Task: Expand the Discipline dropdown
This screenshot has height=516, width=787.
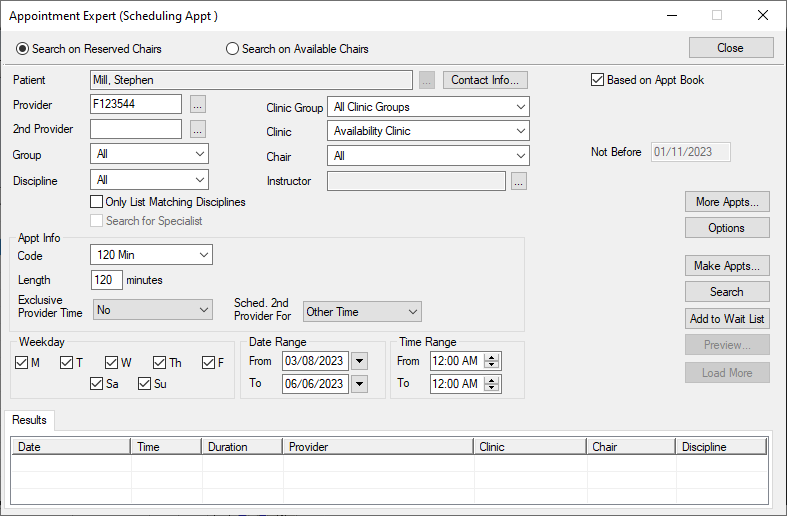Action: coord(150,180)
